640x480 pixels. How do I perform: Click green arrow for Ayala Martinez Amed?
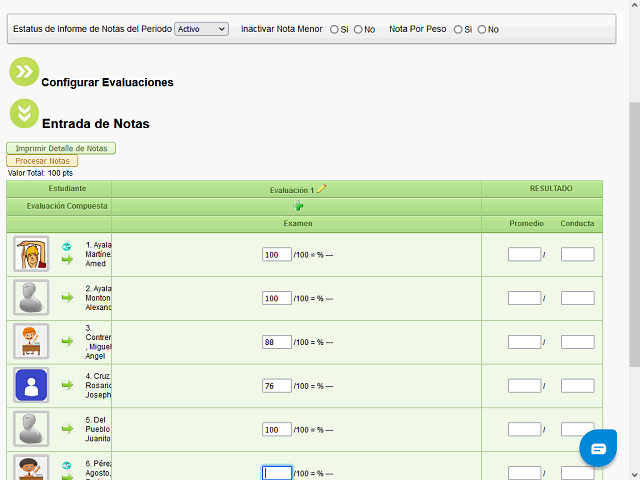pyautogui.click(x=67, y=259)
